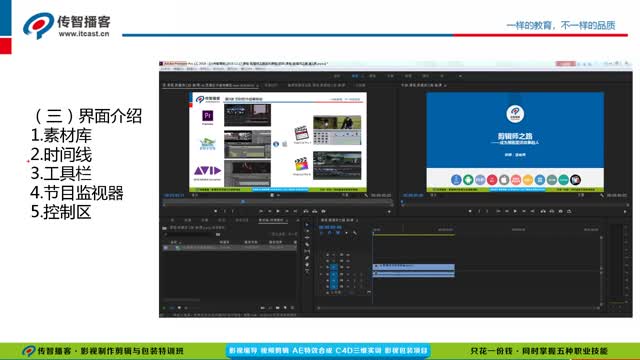Screen dimensions: 640x360
Task: Select the Slip tool
Action: click(307, 251)
